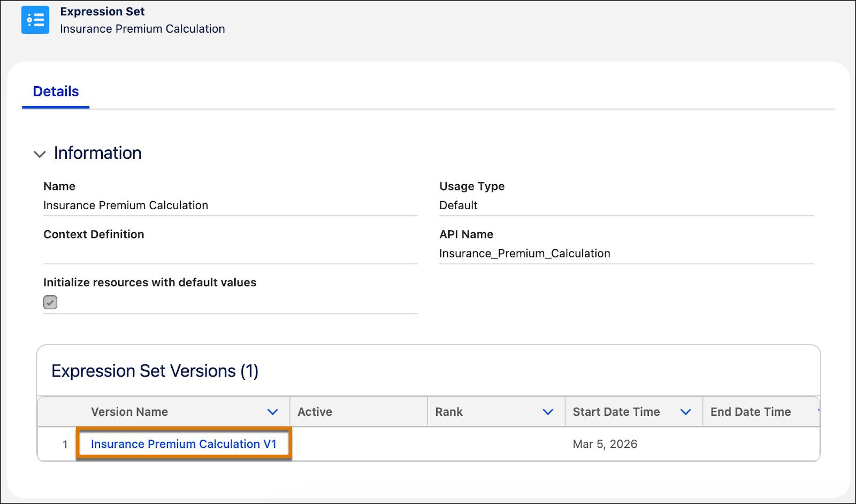856x504 pixels.
Task: Click the Usage Type value Default
Action: (458, 205)
